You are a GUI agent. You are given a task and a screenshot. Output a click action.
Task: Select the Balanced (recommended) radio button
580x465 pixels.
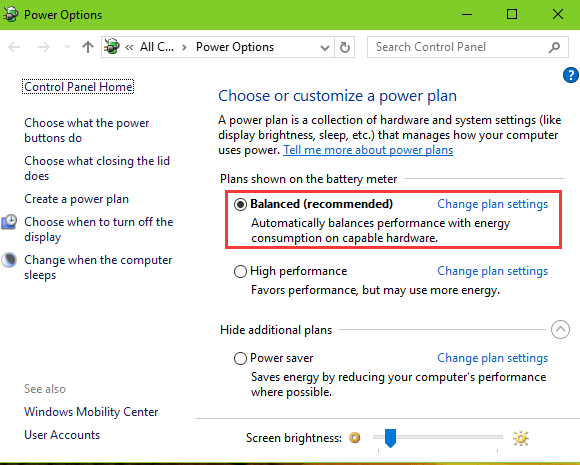tap(240, 204)
